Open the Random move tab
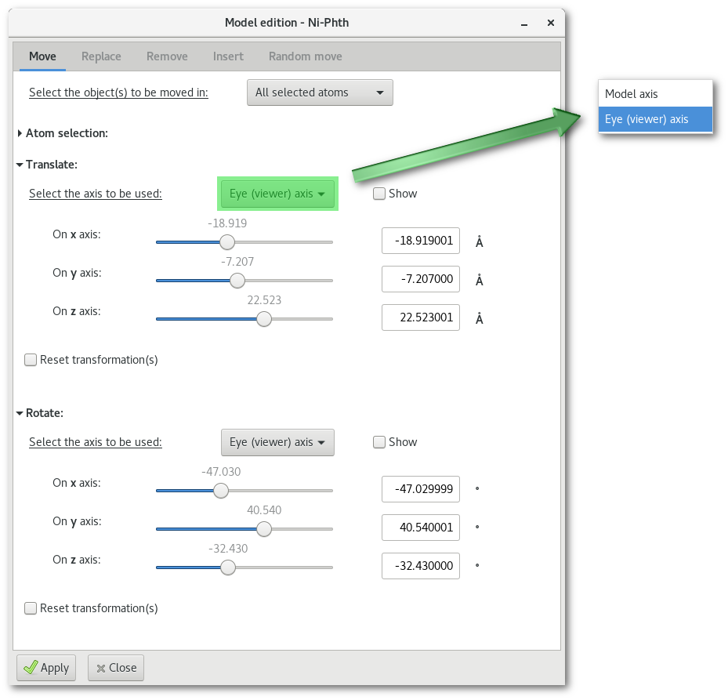The height and width of the screenshot is (700, 728). pyautogui.click(x=305, y=56)
